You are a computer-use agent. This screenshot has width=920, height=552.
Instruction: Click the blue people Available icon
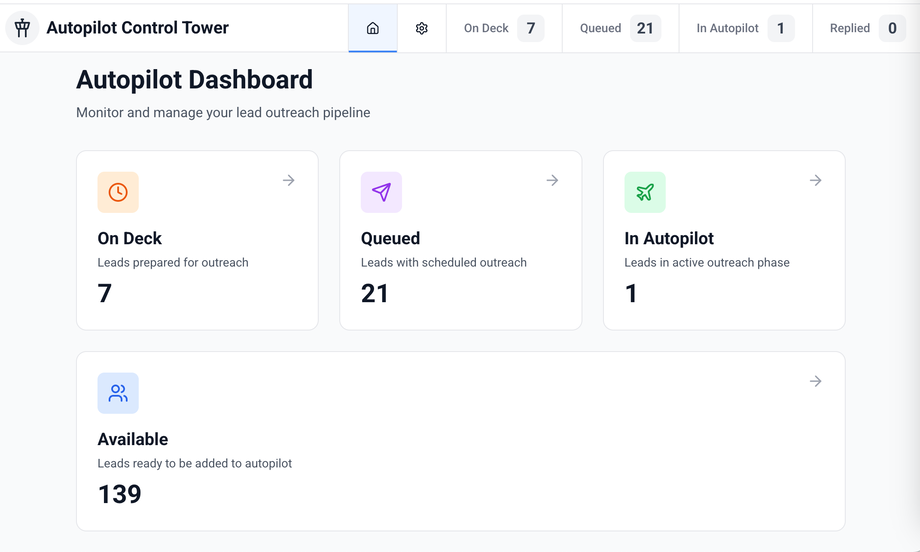(x=118, y=393)
